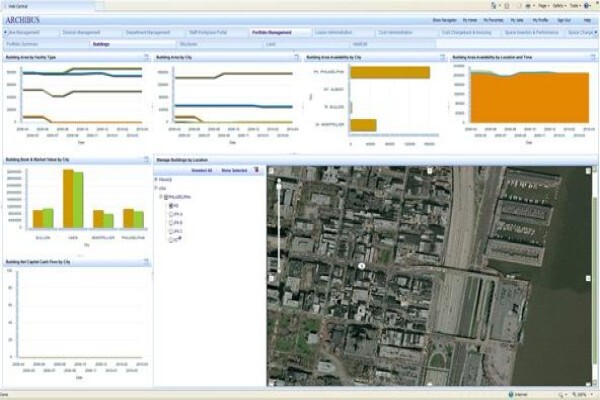The image size is (600, 400).
Task: Open browser Help icon in top toolbar
Action: [587, 6]
